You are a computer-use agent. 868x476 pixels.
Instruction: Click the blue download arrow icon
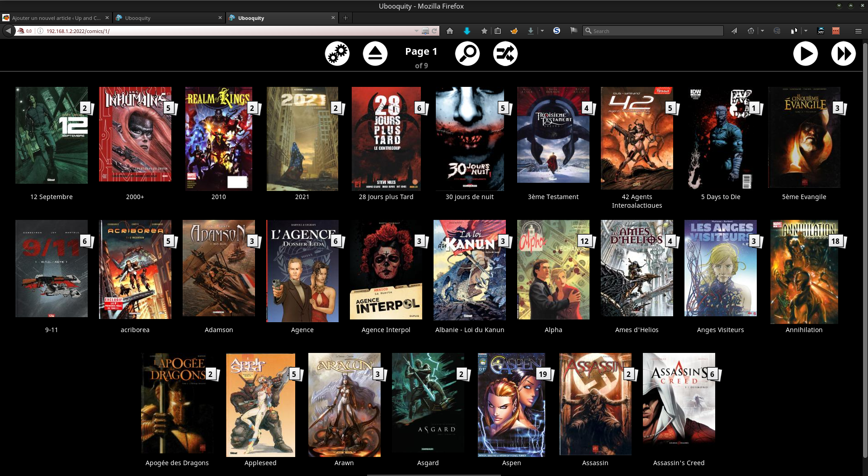click(467, 31)
